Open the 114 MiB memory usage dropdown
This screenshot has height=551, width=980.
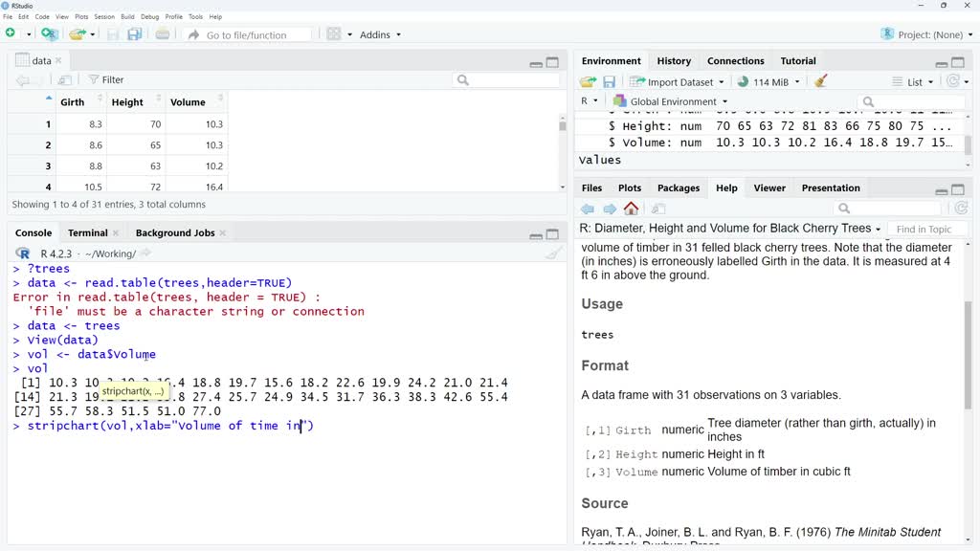(768, 82)
